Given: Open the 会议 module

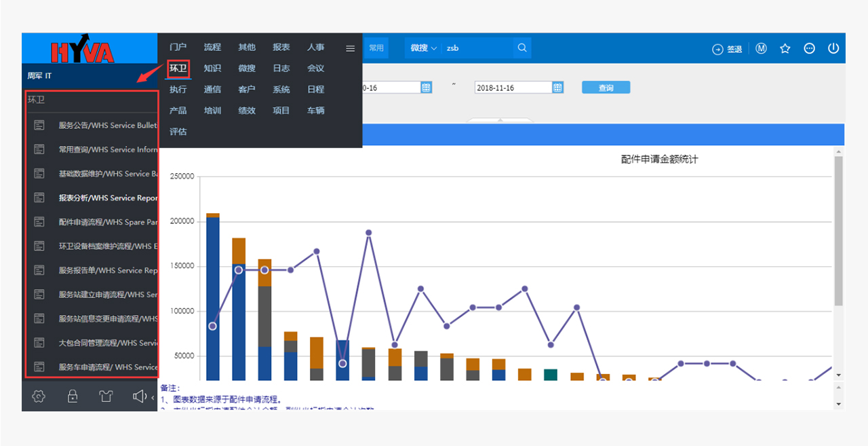Looking at the screenshot, I should pyautogui.click(x=315, y=69).
